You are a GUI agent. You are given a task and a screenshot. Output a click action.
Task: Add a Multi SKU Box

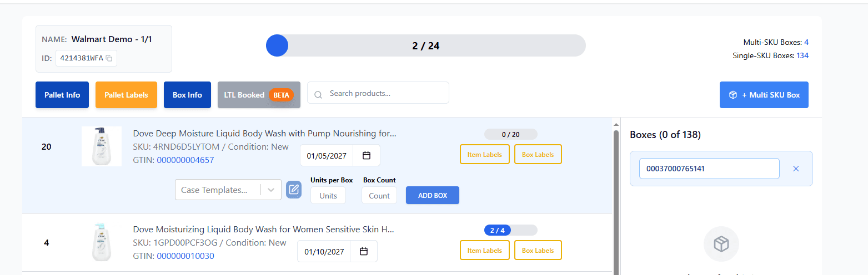pyautogui.click(x=764, y=95)
